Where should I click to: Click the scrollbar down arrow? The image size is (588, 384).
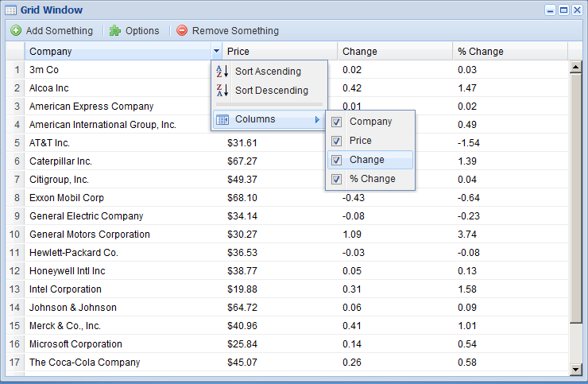click(x=577, y=369)
